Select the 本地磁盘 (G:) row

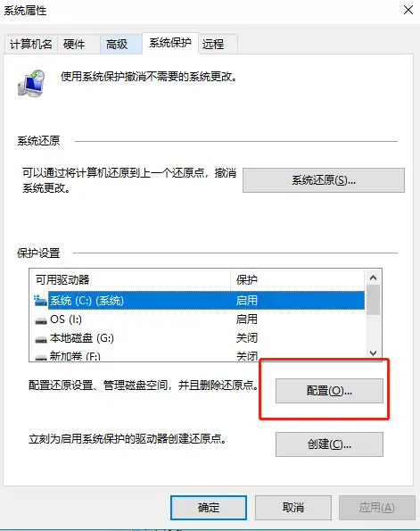coord(200,338)
